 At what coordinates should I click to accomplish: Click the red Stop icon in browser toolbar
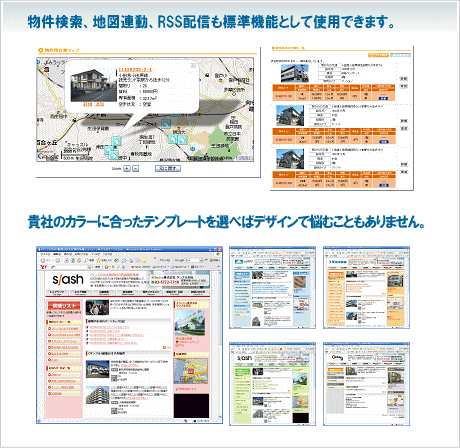pos(67,260)
